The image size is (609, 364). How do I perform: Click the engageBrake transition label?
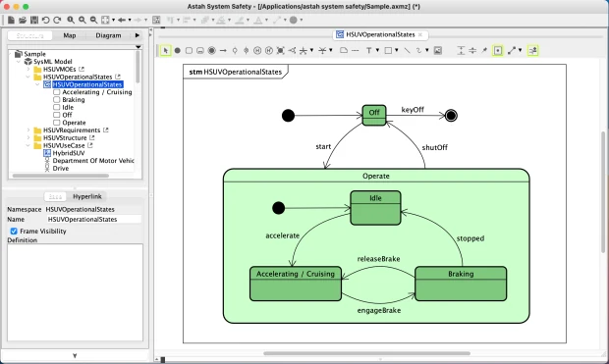pos(379,310)
